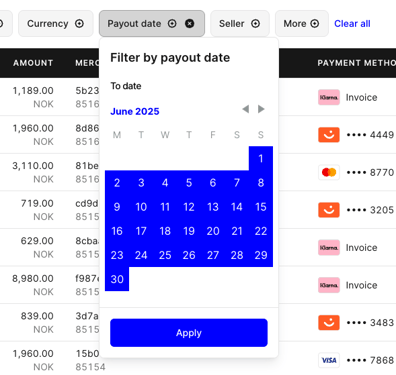This screenshot has width=396, height=375.
Task: Open the June 2025 month selector
Action: (135, 111)
